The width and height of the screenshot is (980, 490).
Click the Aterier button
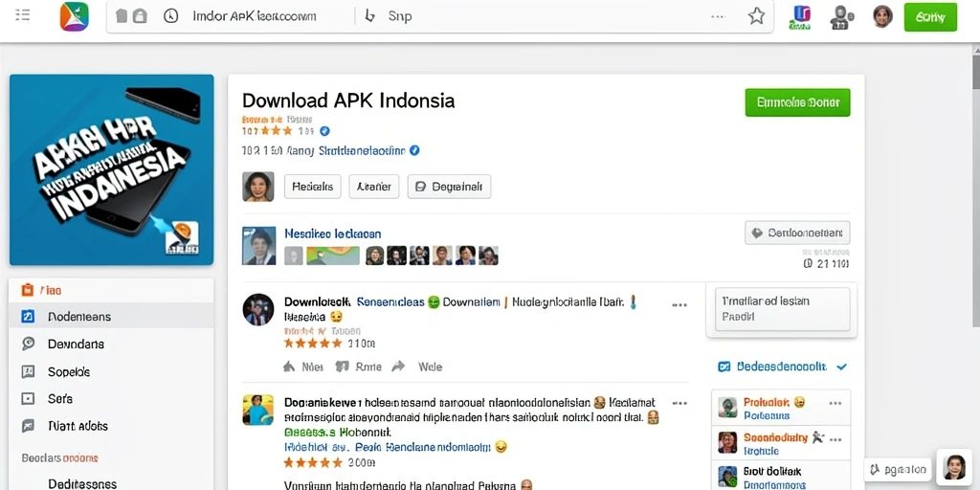pos(374,187)
